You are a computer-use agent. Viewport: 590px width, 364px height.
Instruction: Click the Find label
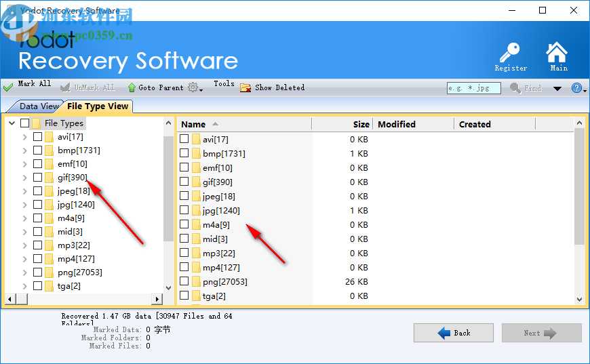533,88
